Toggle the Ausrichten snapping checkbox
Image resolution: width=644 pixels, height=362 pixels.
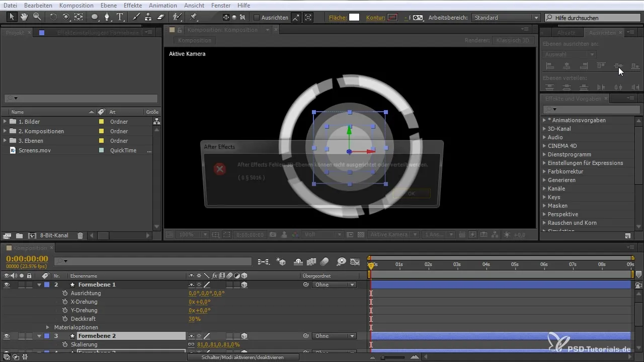pos(257,18)
